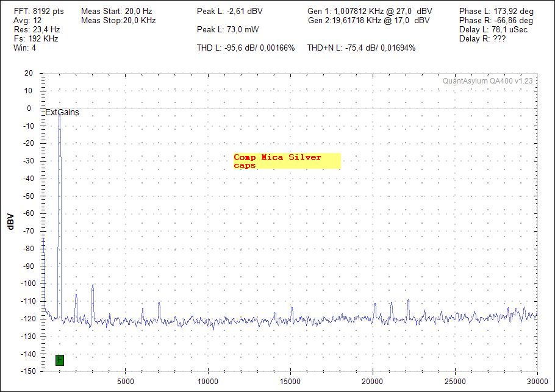Click the -150 y-axis label
The image size is (555, 392).
(x=28, y=371)
